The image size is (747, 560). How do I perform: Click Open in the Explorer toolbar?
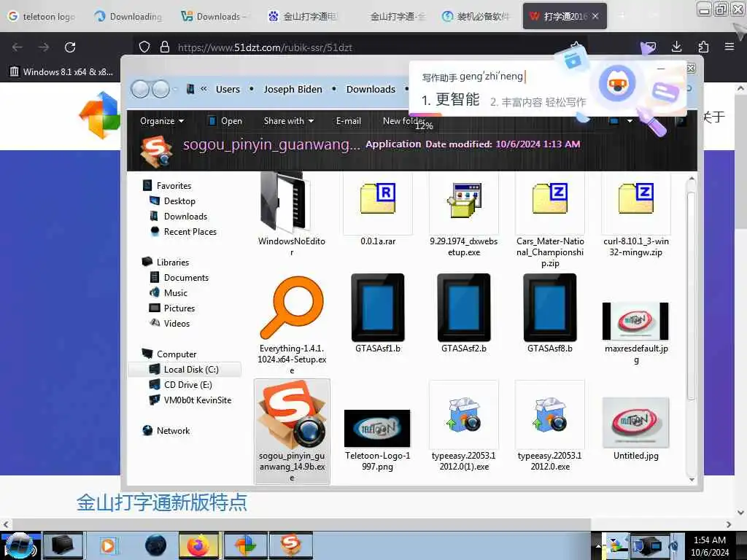[225, 121]
